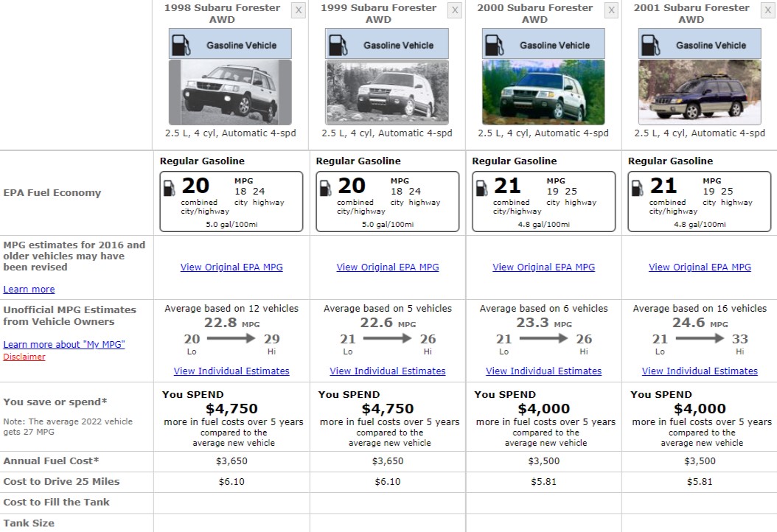
Task: Click pump icon in 1998 Forester MPG box
Action: [x=170, y=188]
